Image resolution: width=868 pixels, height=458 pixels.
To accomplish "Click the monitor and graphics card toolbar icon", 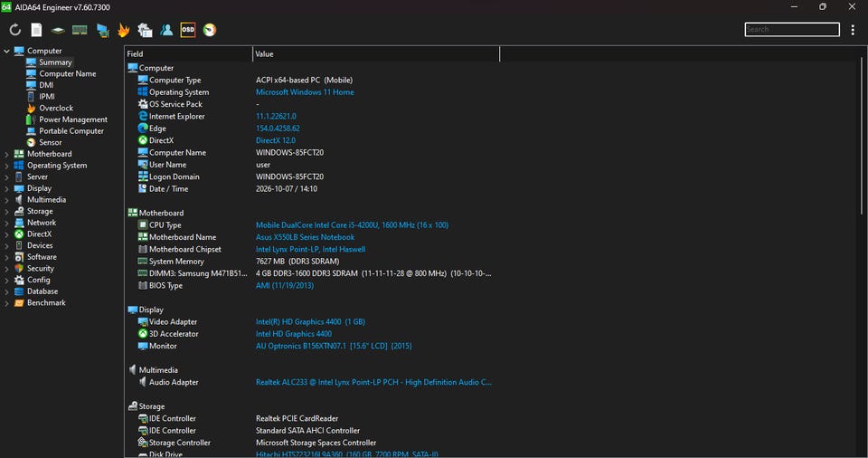I will (x=102, y=30).
